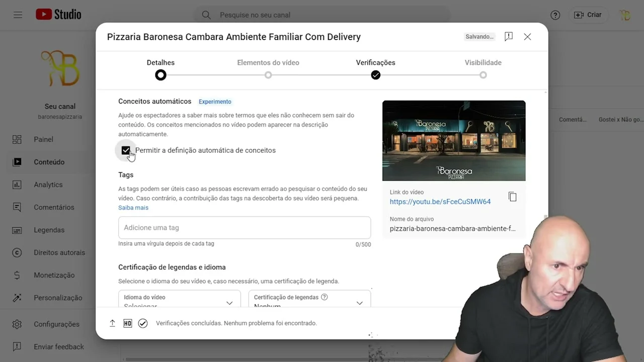
Task: Open the Idioma do vídeo dropdown
Action: click(180, 299)
